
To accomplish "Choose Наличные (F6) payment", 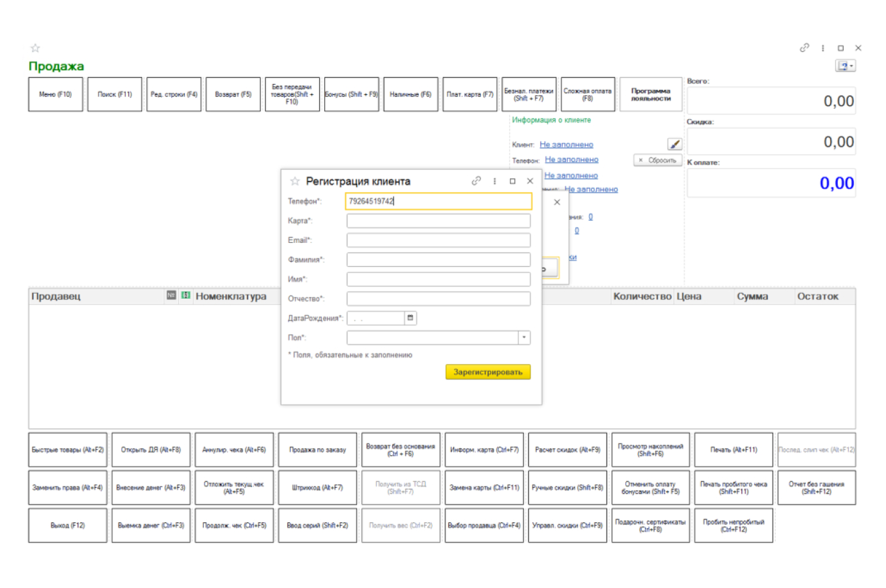I will 410,94.
